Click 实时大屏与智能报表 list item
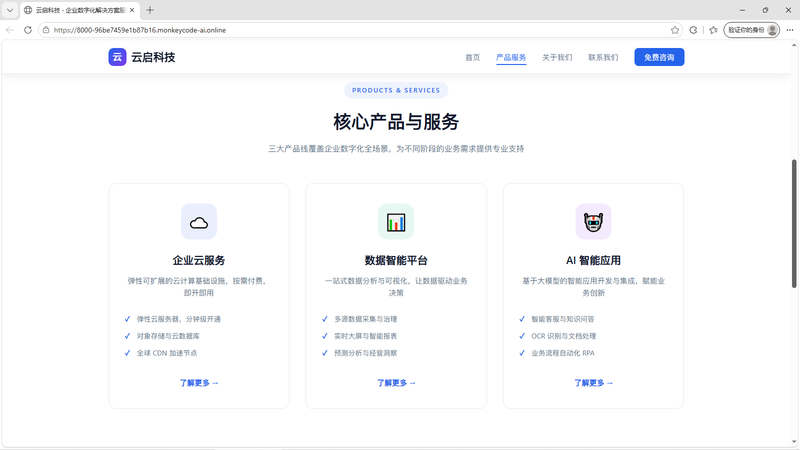 coord(365,336)
